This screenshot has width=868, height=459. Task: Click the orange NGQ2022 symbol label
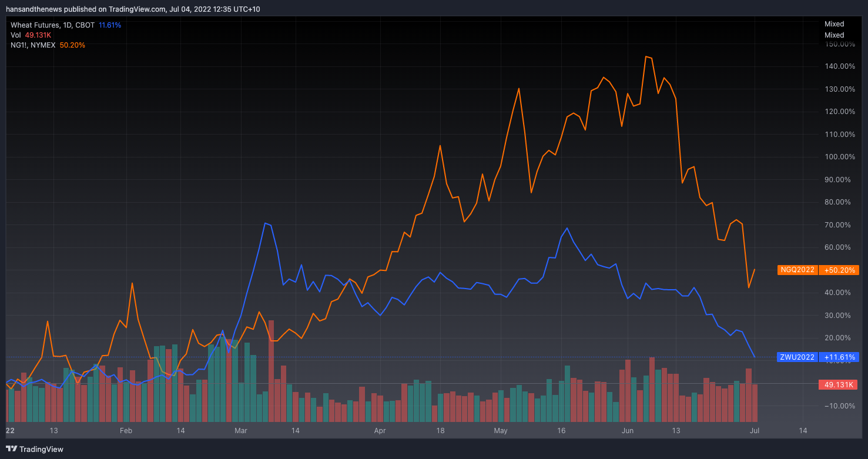(797, 270)
